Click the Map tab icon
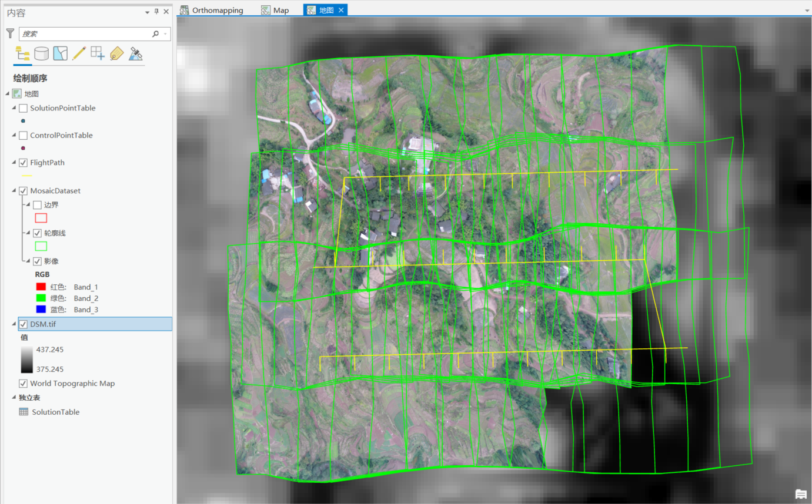 click(266, 10)
